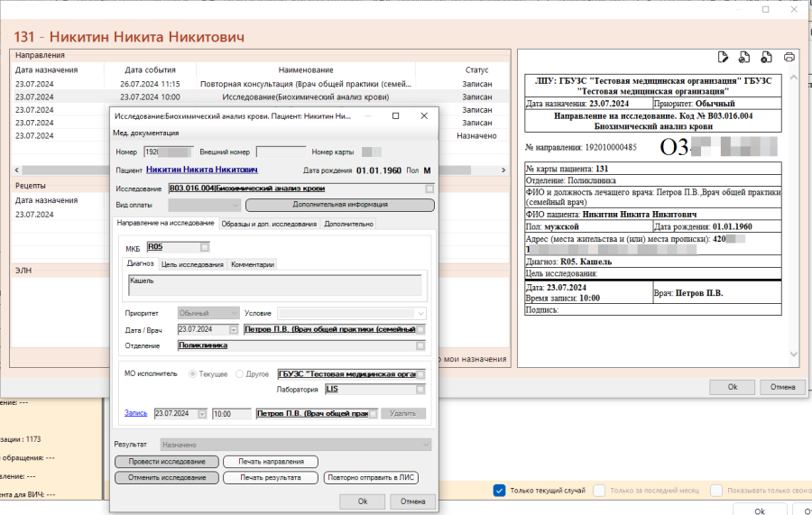The height and width of the screenshot is (515, 812).
Task: Open the МО исполнитель organization lookup button
Action: (420, 374)
